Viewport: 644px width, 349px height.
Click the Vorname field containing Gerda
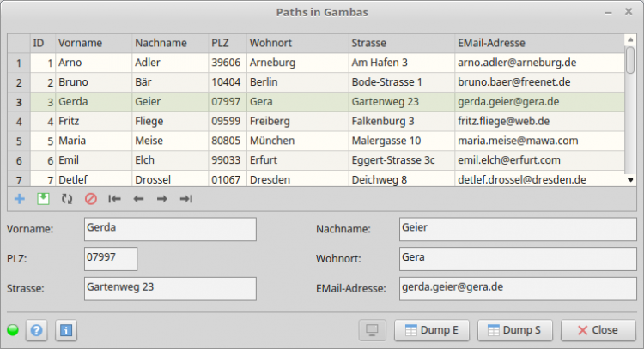[170, 229]
